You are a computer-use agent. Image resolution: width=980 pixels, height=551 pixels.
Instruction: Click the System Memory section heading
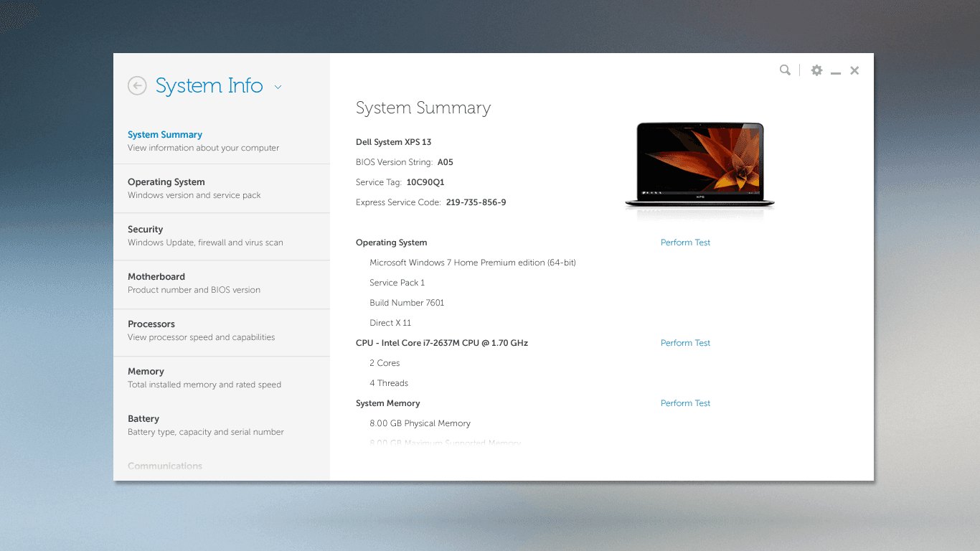pyautogui.click(x=388, y=403)
